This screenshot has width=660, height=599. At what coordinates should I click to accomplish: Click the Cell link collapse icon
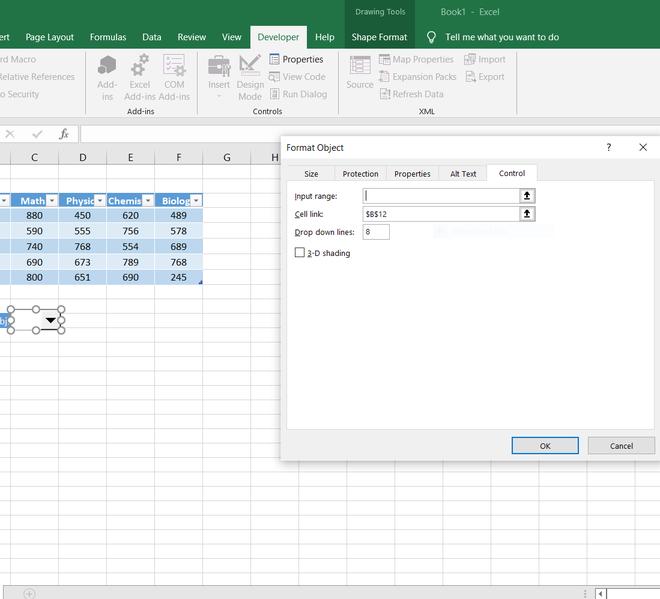pyautogui.click(x=527, y=214)
